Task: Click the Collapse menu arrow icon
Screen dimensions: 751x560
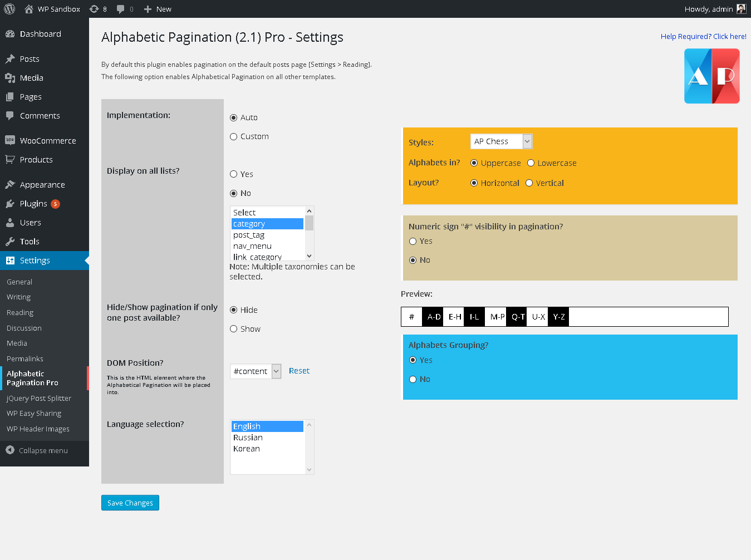Action: coord(10,450)
